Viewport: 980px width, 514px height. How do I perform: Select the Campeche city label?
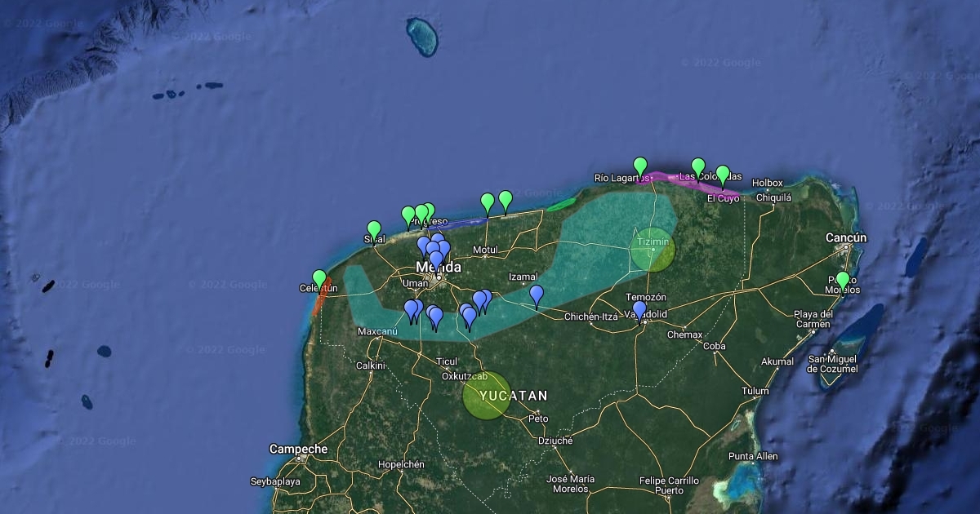click(298, 449)
